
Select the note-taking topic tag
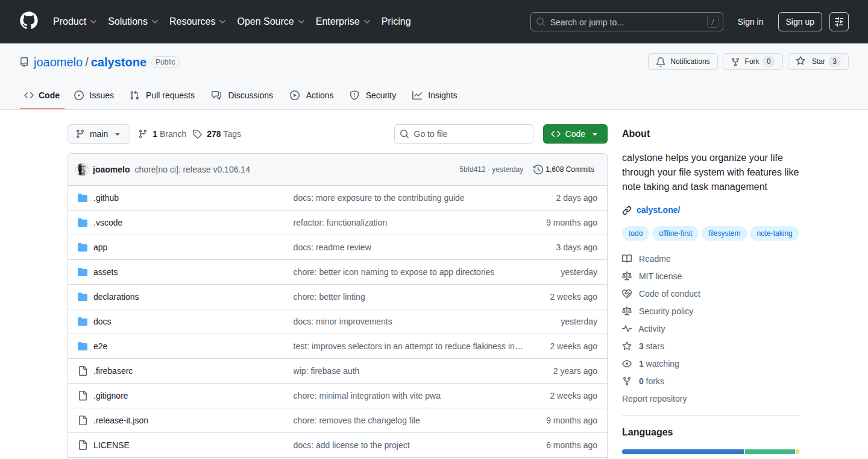775,233
